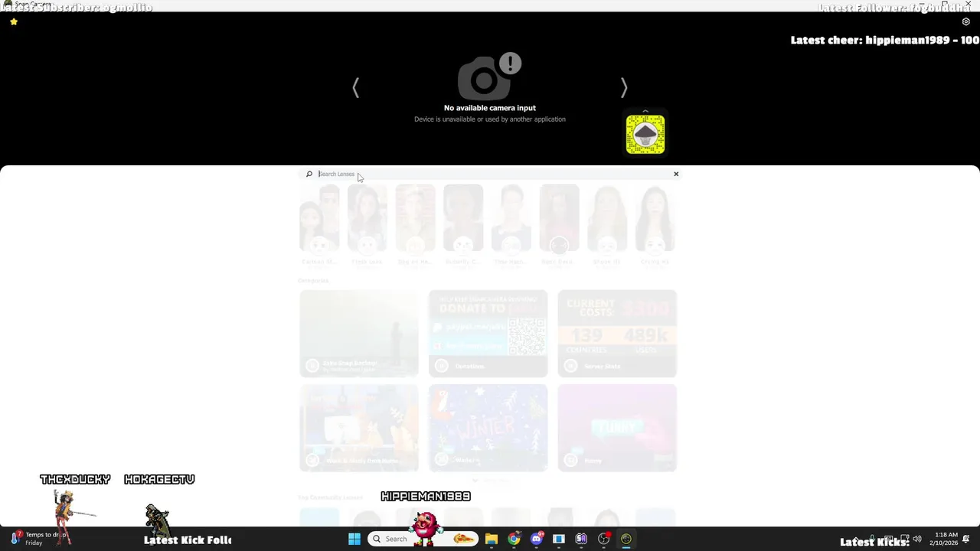Select the Crying lens thumbnail

coord(655,218)
